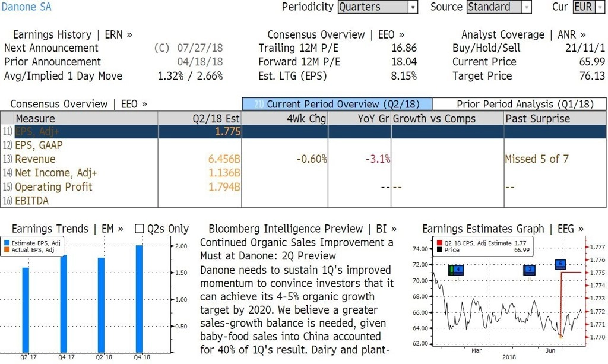Click the blue marker labeled 3 on graph
The image size is (608, 364).
[529, 270]
